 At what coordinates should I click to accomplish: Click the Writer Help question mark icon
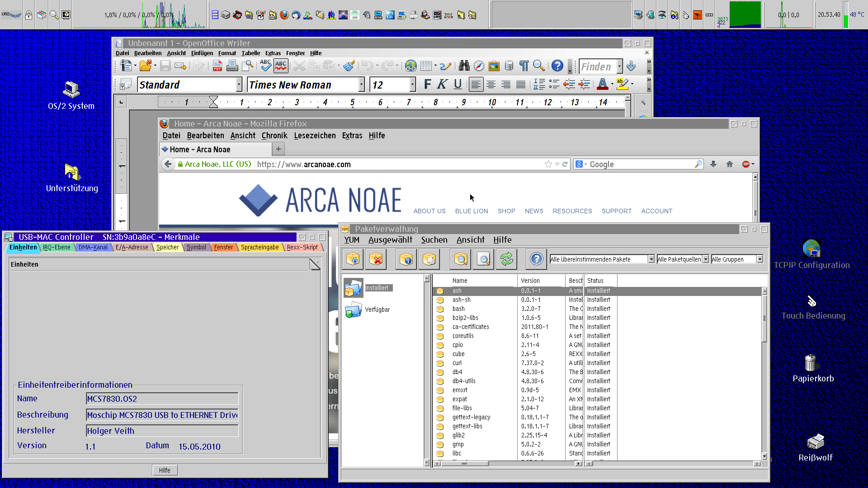[x=557, y=66]
